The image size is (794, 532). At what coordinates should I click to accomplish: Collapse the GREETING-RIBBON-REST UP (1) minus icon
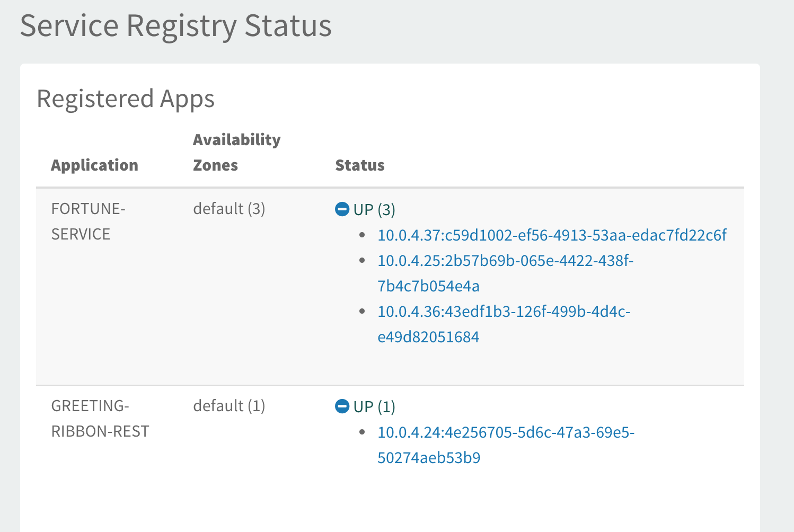[x=342, y=406]
